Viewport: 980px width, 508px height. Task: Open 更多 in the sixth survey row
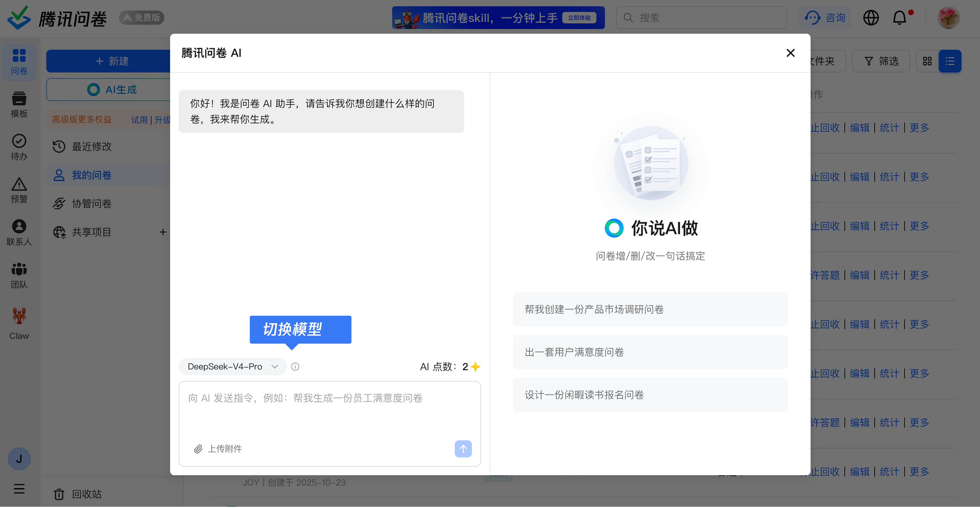pos(919,374)
